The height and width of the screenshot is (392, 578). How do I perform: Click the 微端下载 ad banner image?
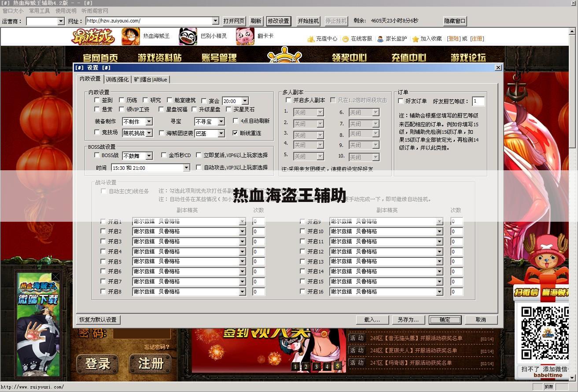(x=37, y=324)
